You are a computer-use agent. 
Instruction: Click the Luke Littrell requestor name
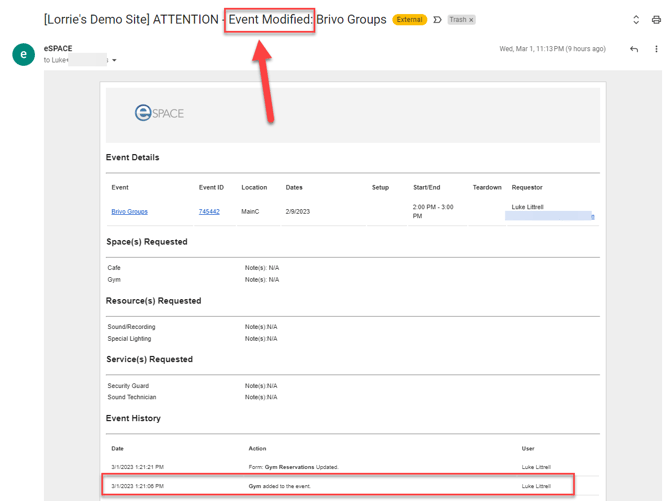pyautogui.click(x=527, y=207)
